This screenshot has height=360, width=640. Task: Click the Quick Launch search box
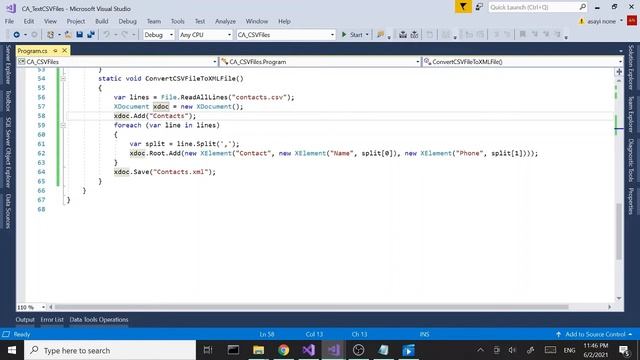(x=538, y=7)
